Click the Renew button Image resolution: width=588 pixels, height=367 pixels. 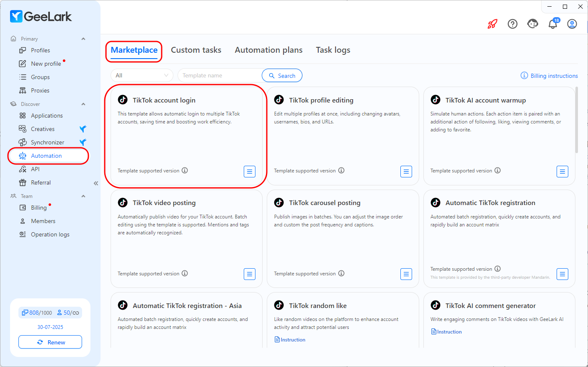50,342
